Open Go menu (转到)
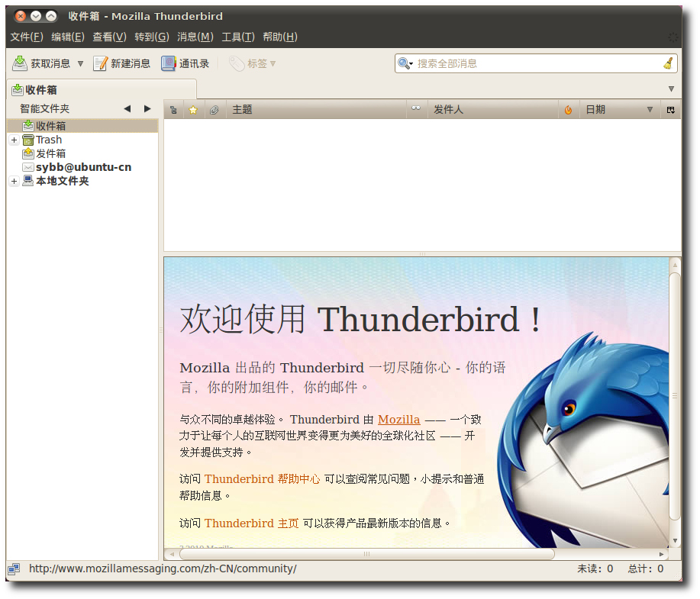Image resolution: width=700 pixels, height=599 pixels. [x=152, y=37]
